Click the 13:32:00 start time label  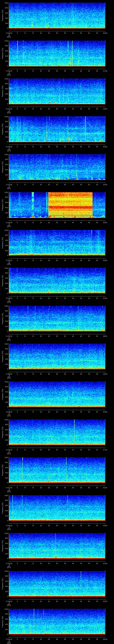tap(9, 147)
